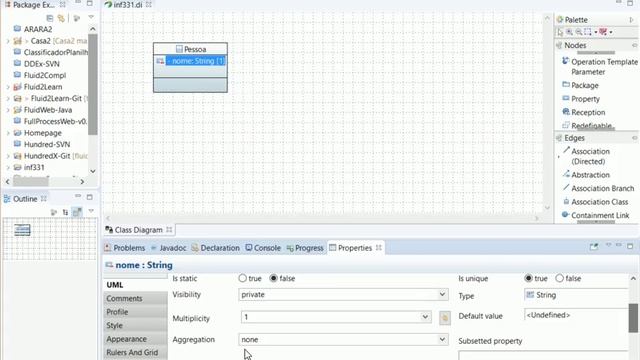
Task: Expand the Casa2 project
Action: coord(8,41)
